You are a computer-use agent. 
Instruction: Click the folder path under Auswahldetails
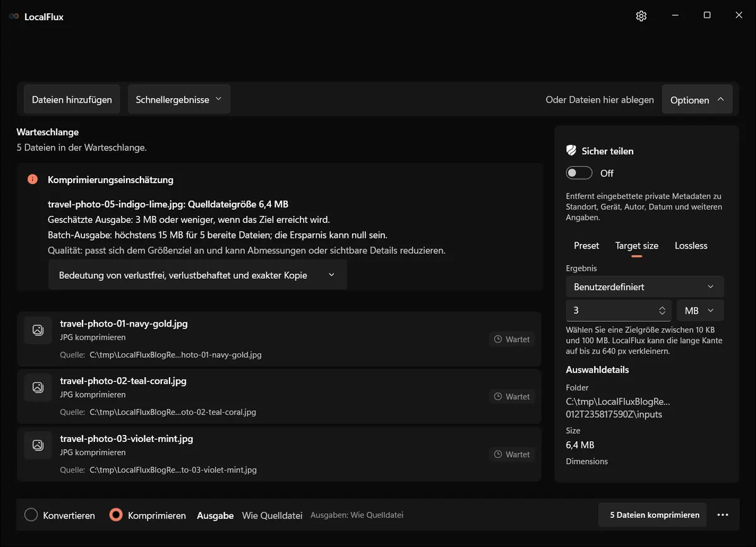618,408
